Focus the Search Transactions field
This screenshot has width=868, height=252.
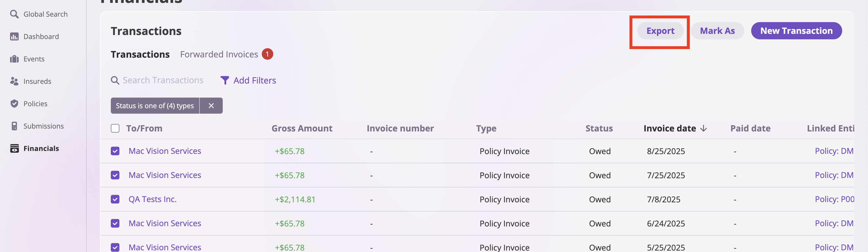pos(163,80)
